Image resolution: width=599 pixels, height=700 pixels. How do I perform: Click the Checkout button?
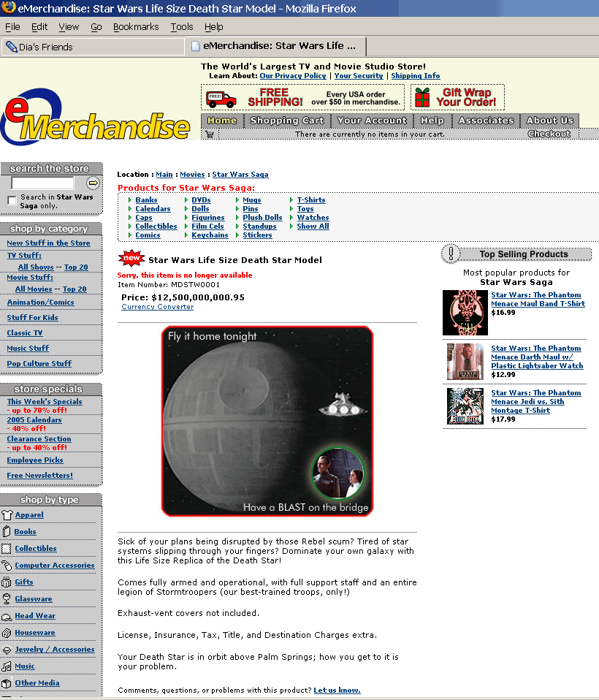(x=549, y=134)
